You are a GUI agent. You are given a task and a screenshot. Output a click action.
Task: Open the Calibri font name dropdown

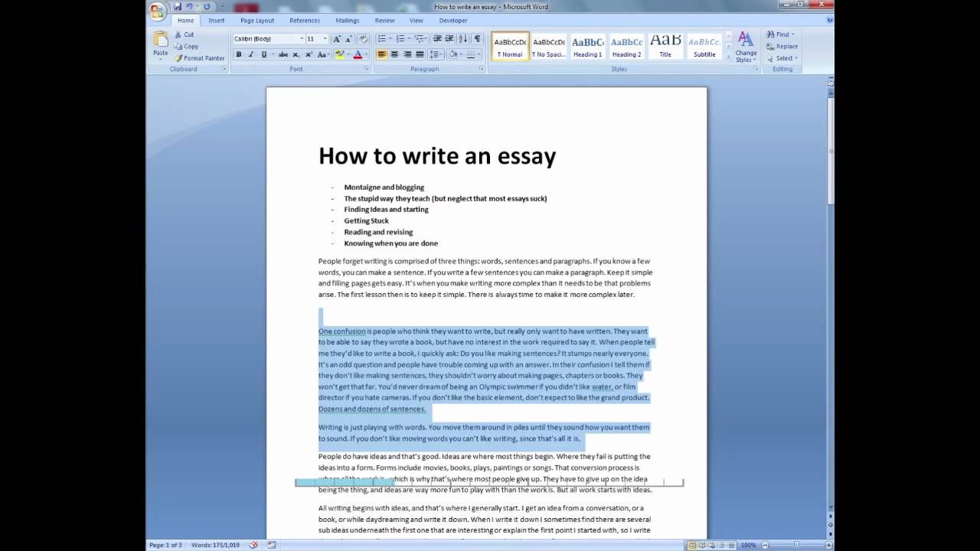[x=302, y=39]
